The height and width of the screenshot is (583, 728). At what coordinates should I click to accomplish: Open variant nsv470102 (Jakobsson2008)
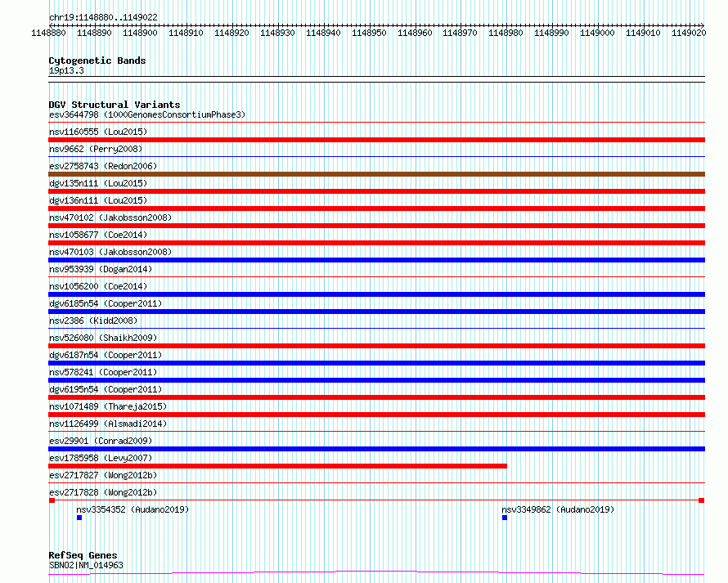tap(110, 218)
